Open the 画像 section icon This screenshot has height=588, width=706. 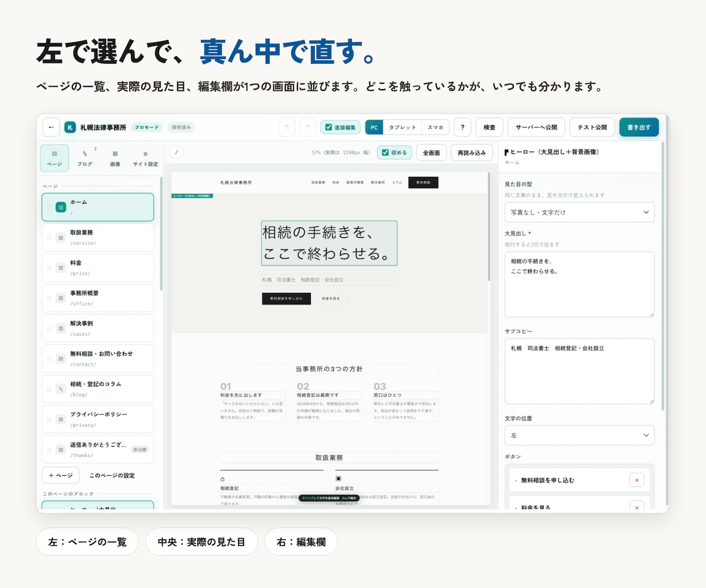click(115, 154)
